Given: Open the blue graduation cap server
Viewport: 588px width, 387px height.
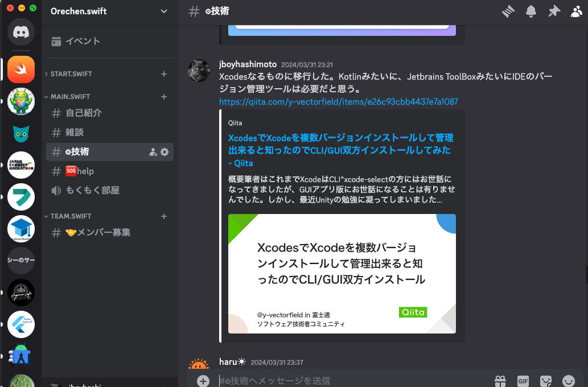Looking at the screenshot, I should pyautogui.click(x=21, y=229).
